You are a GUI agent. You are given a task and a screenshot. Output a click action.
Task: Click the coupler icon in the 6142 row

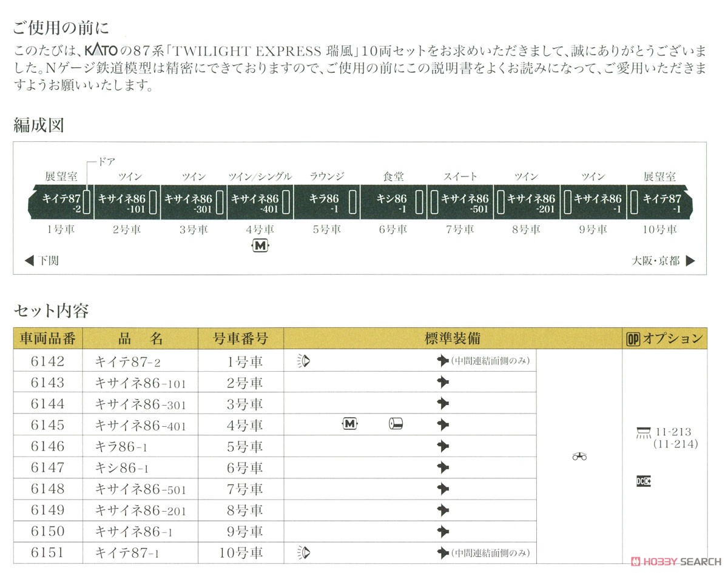443,361
